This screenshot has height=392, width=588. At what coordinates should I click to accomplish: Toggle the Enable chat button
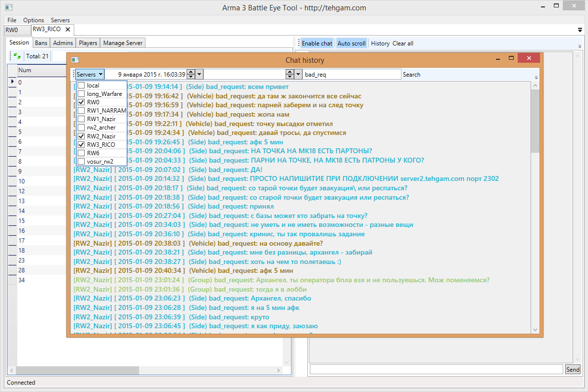pos(317,44)
